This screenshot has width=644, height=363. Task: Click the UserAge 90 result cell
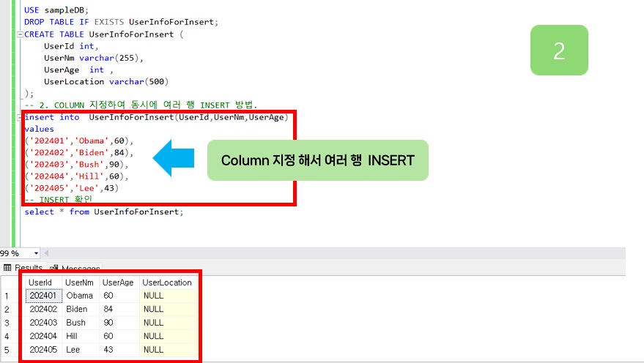click(x=119, y=323)
